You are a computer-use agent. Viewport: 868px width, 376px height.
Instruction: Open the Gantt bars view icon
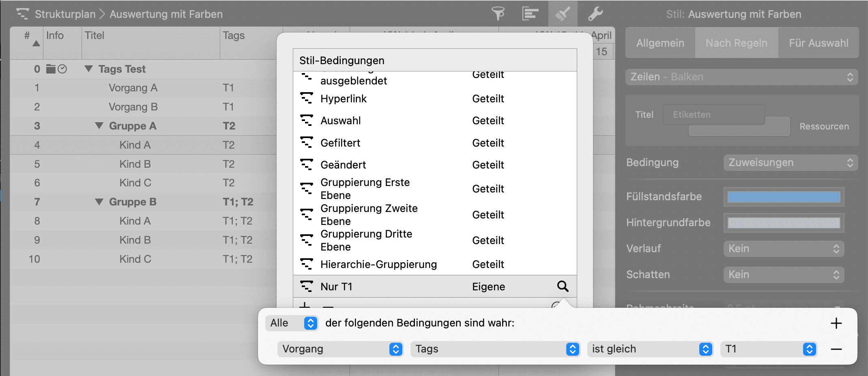point(530,14)
